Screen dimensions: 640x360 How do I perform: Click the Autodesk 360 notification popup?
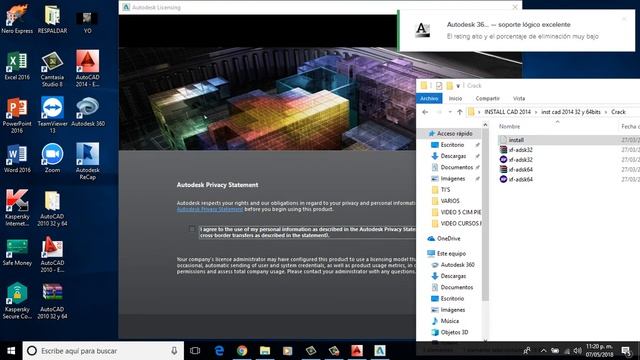coord(517,31)
